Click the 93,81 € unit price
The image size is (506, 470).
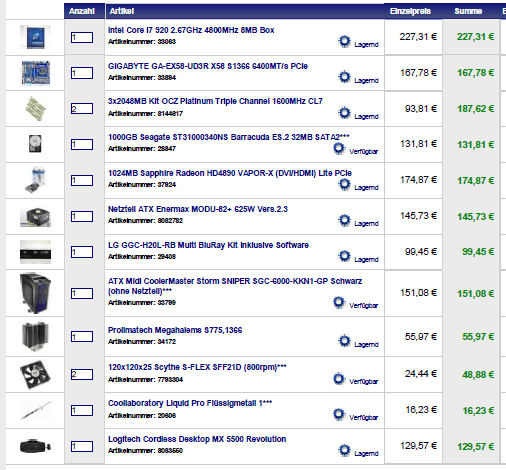pyautogui.click(x=421, y=109)
